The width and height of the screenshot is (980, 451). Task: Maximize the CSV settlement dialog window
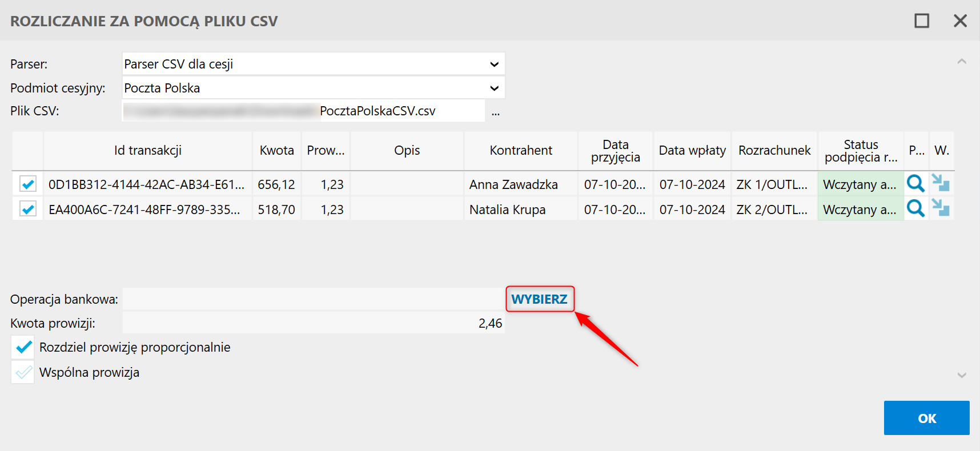[922, 21]
